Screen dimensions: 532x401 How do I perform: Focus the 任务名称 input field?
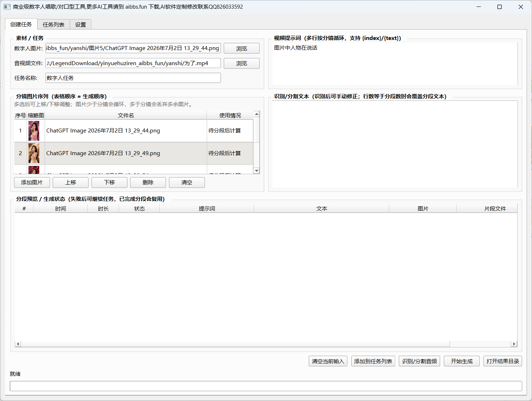pyautogui.click(x=133, y=78)
